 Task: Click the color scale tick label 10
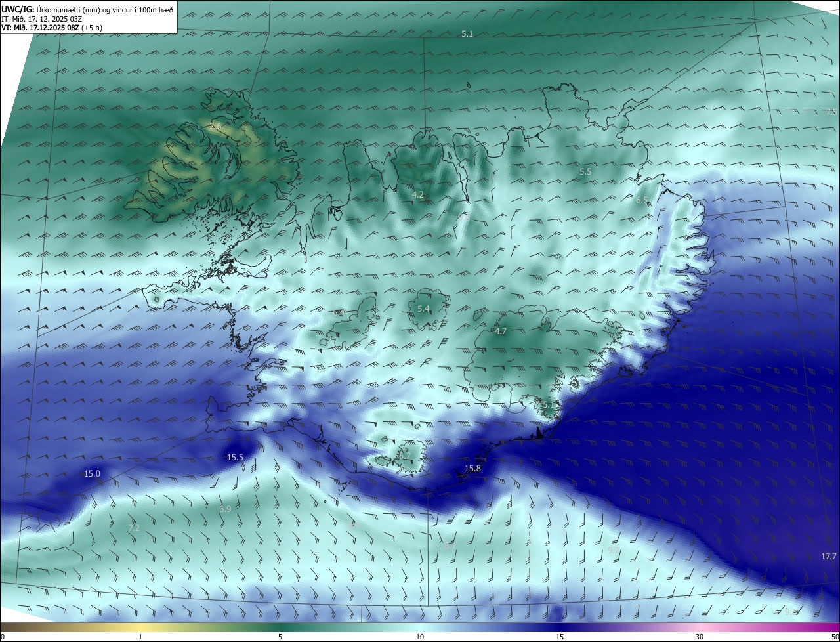pyautogui.click(x=420, y=637)
